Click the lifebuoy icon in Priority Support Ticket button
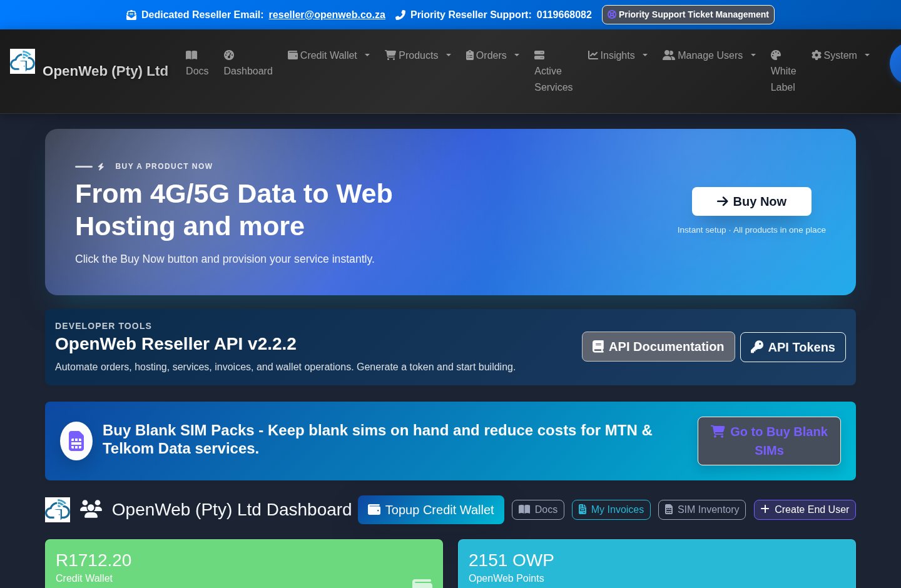This screenshot has height=588, width=901. point(612,14)
